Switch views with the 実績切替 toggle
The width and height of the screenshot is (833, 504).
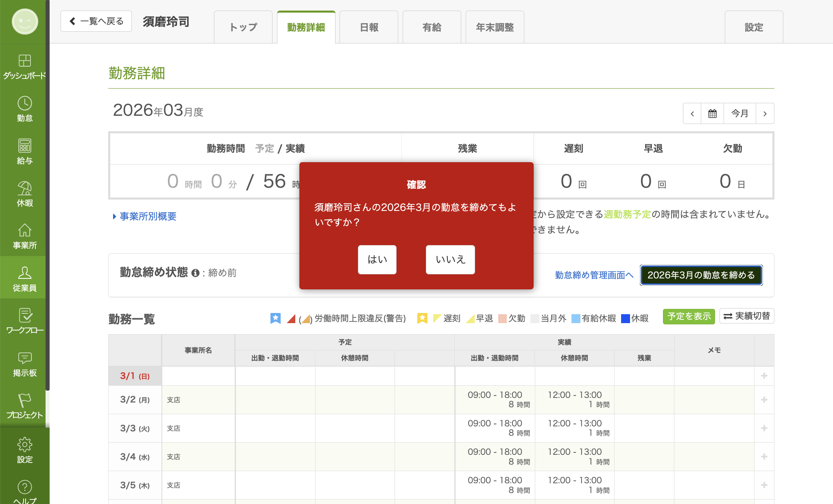746,316
